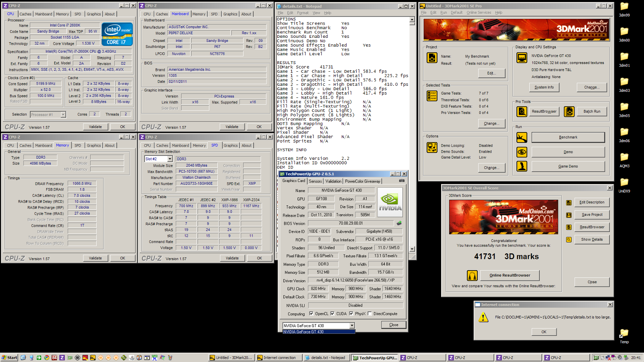This screenshot has width=644, height=362.
Task: Click the GPU-Z screenshot camera icon
Action: (401, 181)
